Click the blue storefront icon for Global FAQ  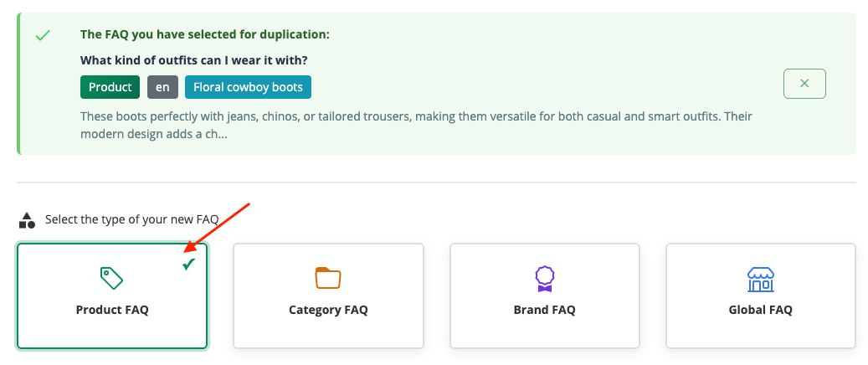[x=761, y=279]
